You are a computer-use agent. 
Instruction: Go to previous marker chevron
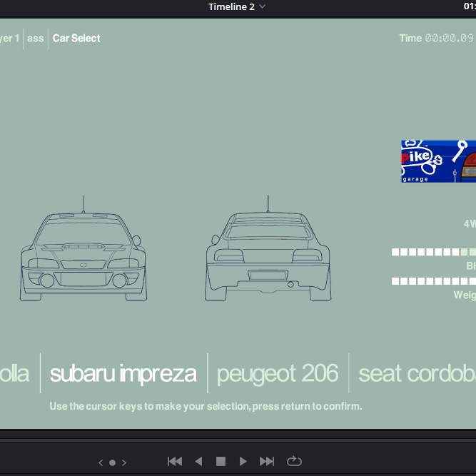tap(101, 462)
